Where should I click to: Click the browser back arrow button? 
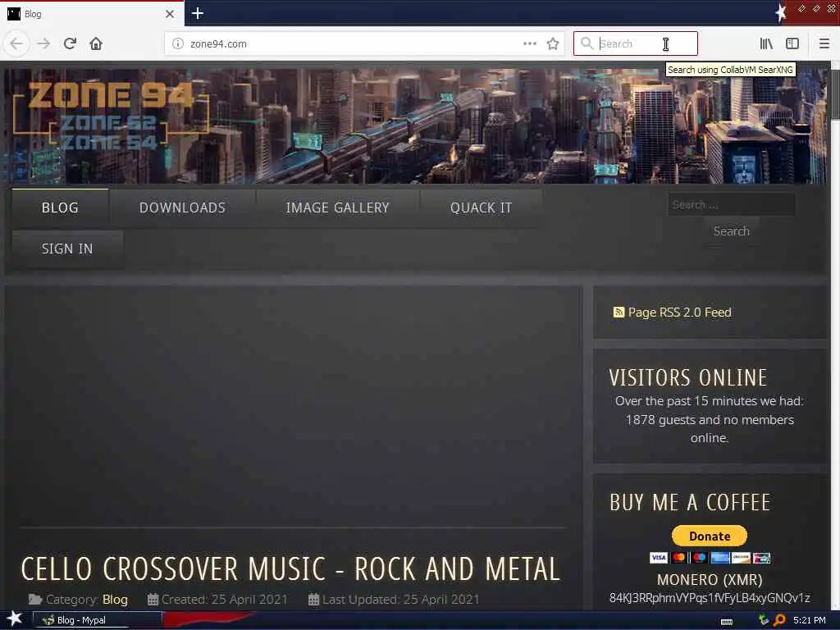(16, 43)
